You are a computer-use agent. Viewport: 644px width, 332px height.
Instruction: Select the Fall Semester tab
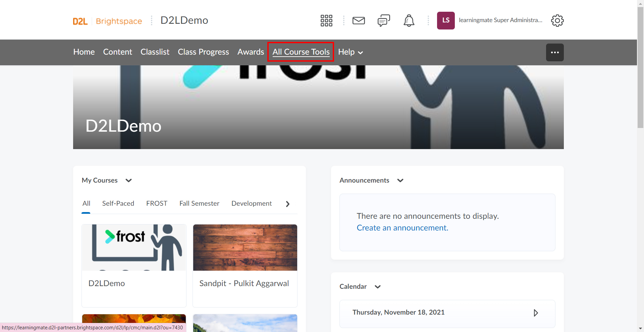pyautogui.click(x=199, y=203)
